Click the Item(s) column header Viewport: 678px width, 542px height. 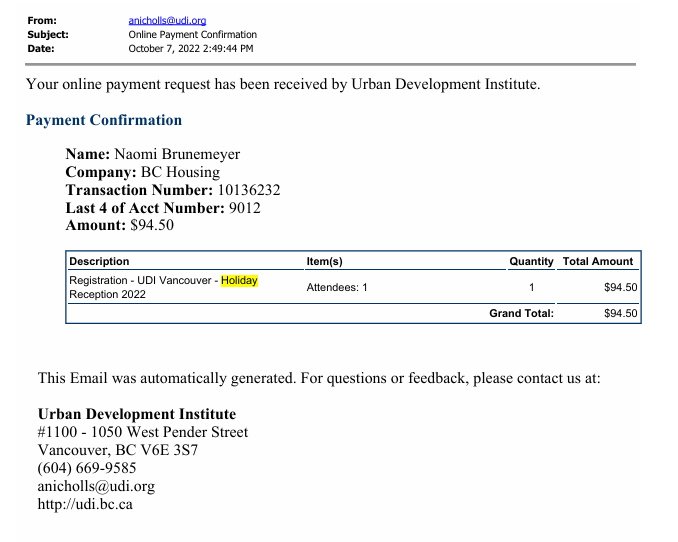tap(324, 261)
